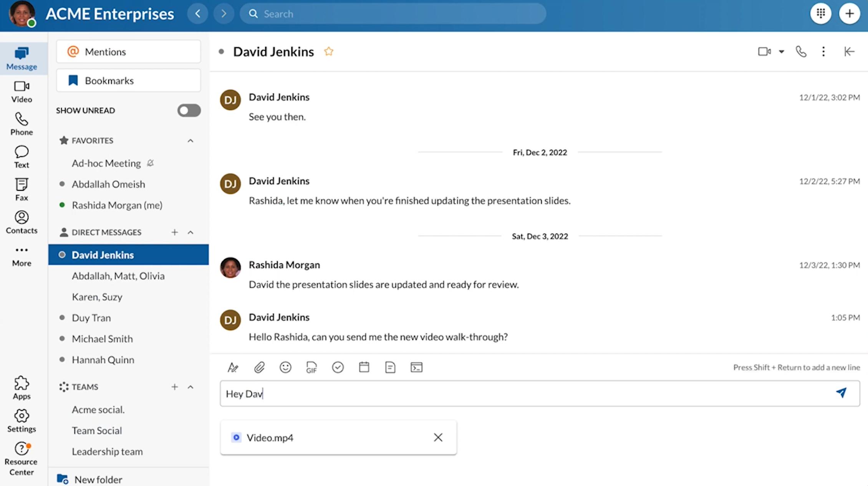Click the plus create new button

849,13
